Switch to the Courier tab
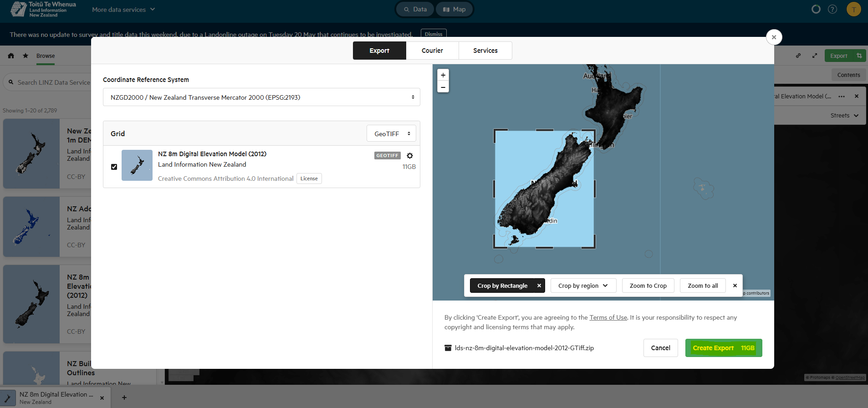 click(x=432, y=51)
